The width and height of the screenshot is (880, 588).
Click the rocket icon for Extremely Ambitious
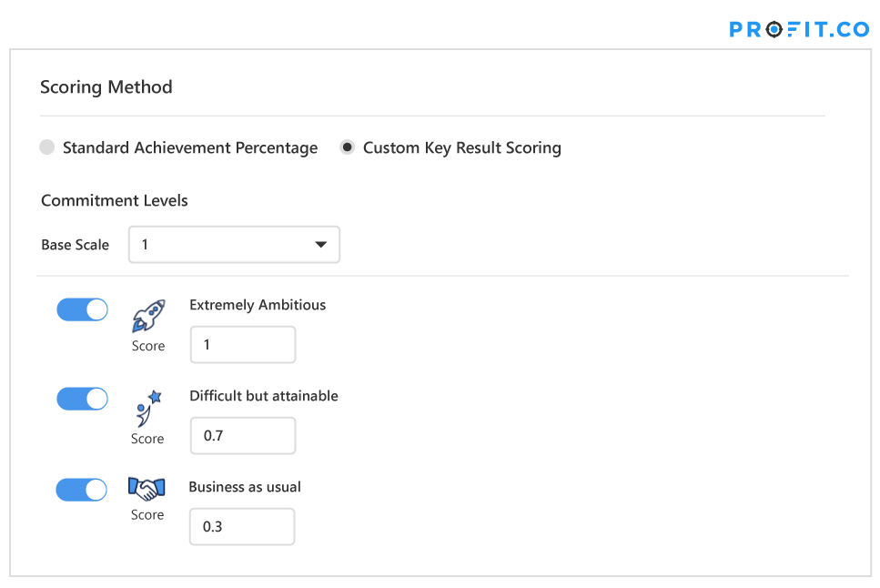pos(148,316)
